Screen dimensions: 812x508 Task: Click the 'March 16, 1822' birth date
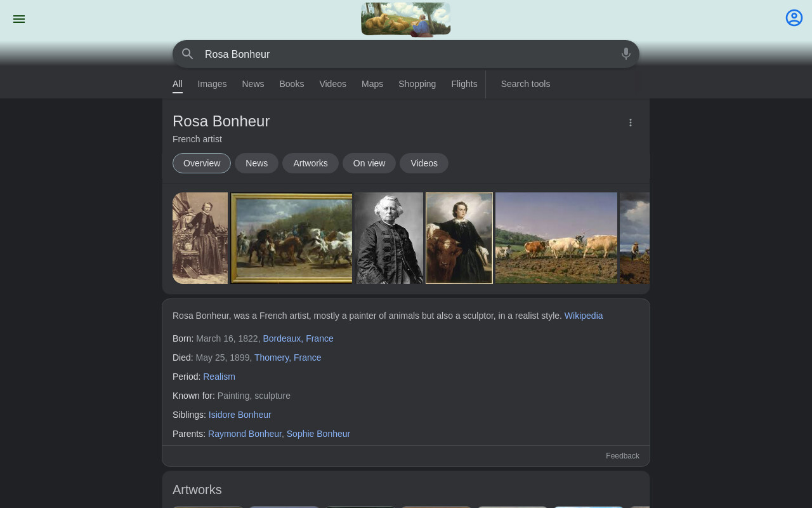228,338
